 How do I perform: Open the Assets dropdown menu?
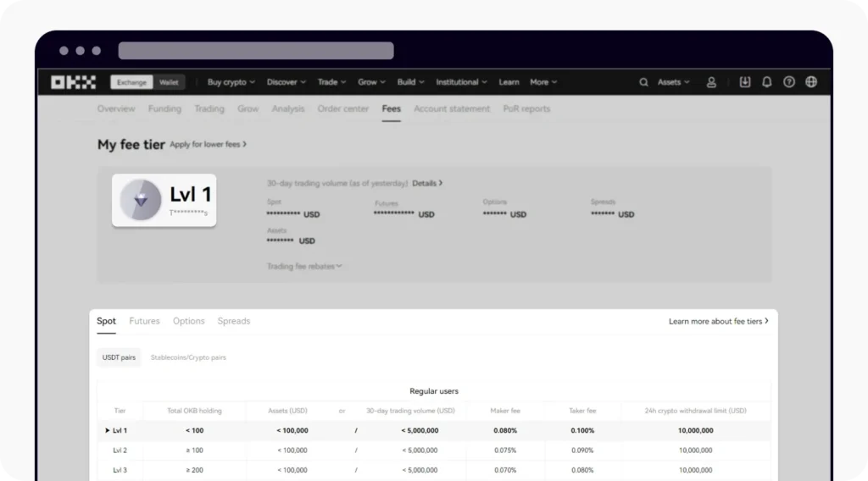tap(673, 82)
